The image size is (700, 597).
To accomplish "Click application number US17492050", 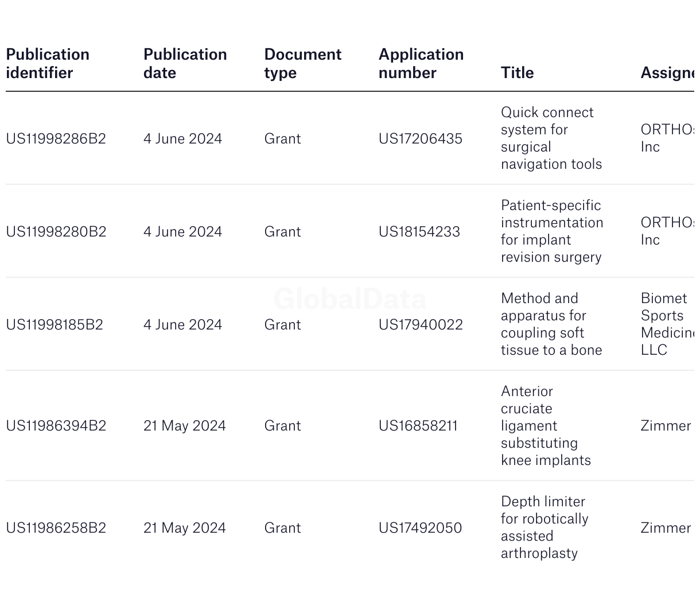I will pyautogui.click(x=420, y=528).
